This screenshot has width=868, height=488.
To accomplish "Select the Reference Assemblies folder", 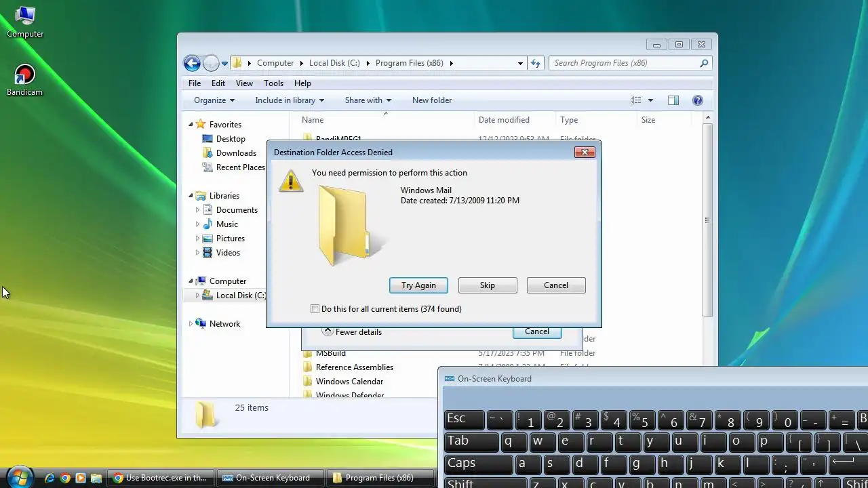I will (355, 367).
